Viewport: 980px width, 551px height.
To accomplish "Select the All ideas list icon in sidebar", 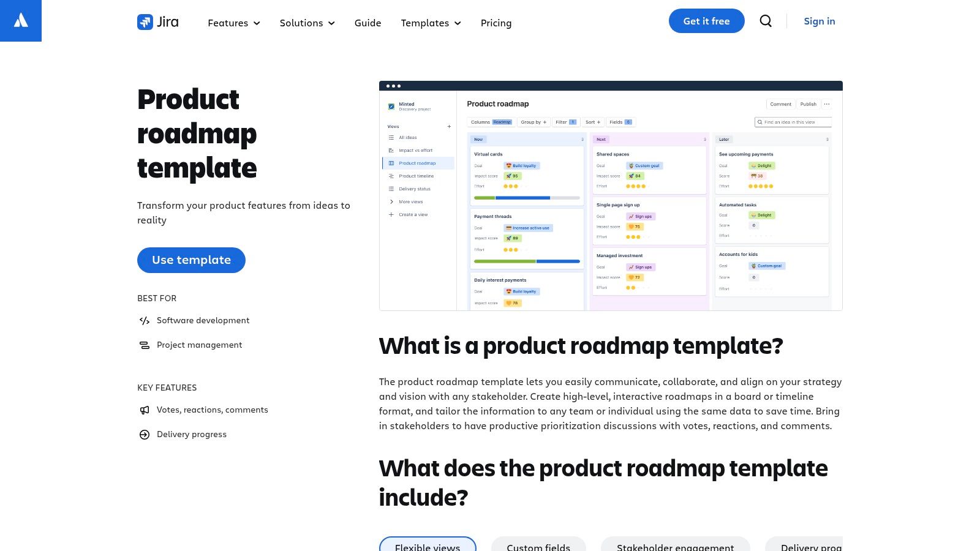I will [391, 137].
